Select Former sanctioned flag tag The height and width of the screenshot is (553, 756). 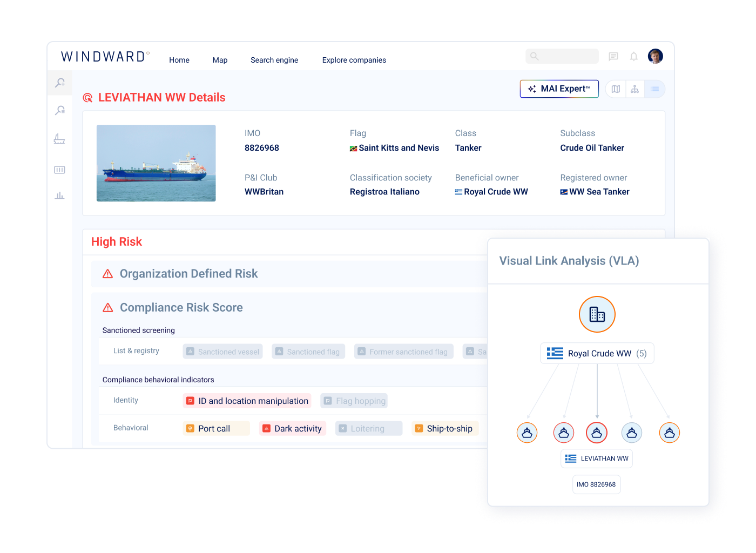pos(404,352)
